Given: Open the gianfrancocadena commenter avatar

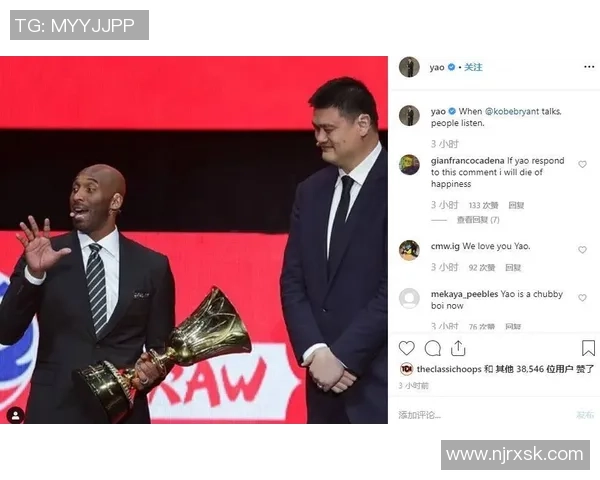Looking at the screenshot, I should [409, 165].
